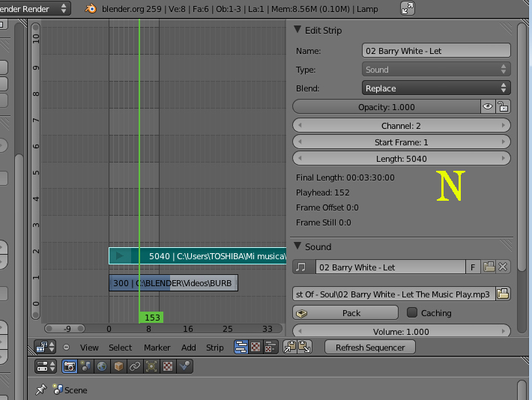
Task: Collapse the Sound panel
Action: 297,246
